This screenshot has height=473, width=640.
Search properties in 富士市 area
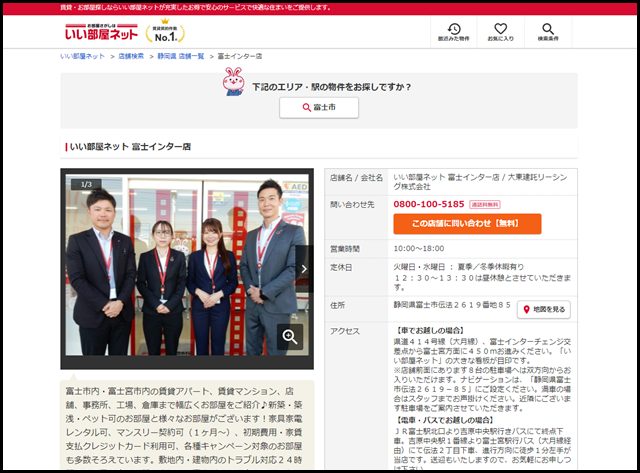(319, 107)
